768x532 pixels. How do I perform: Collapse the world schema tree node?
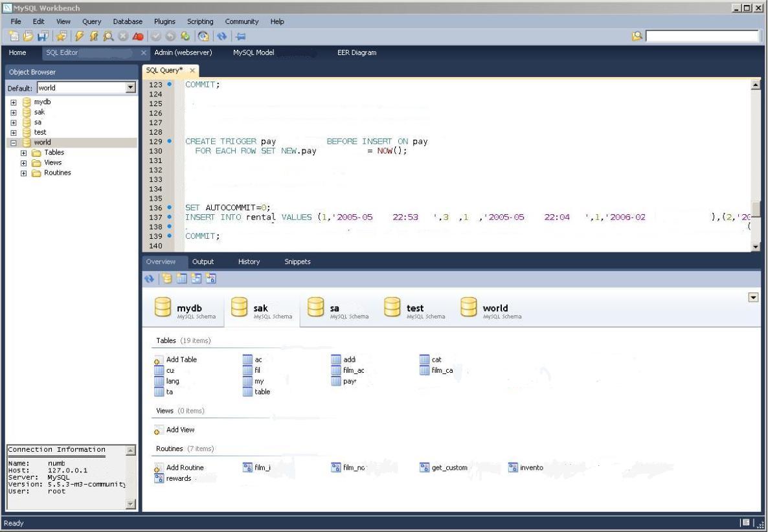pyautogui.click(x=13, y=143)
